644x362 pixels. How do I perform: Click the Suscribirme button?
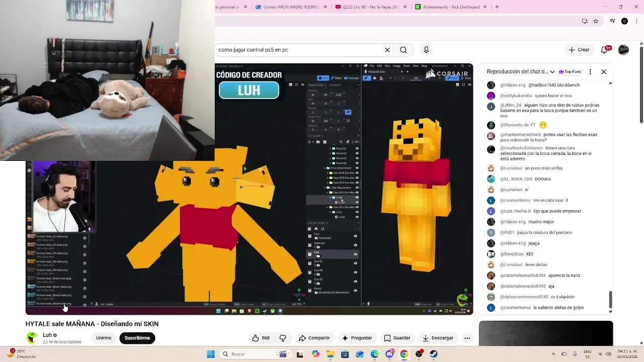[137, 338]
